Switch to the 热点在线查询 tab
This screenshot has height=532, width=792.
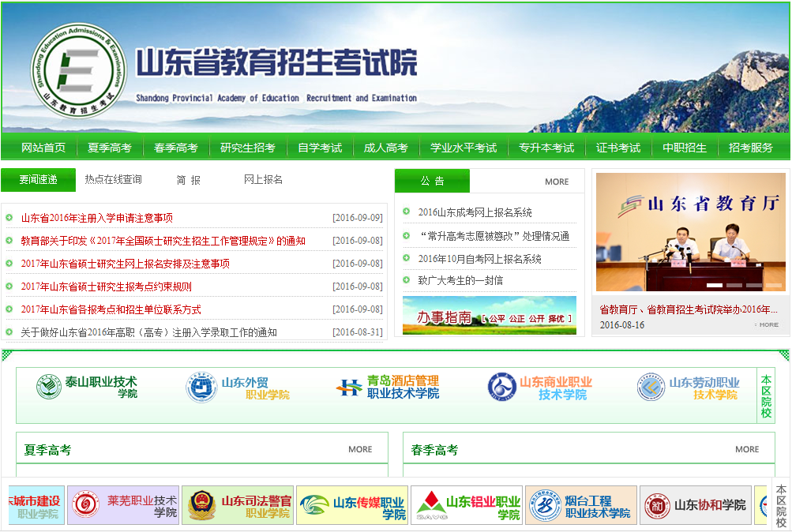pyautogui.click(x=113, y=179)
